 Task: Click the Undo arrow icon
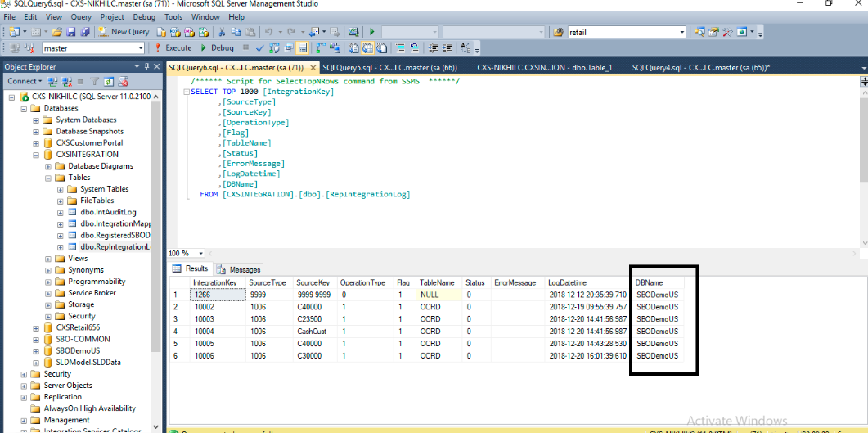click(269, 32)
